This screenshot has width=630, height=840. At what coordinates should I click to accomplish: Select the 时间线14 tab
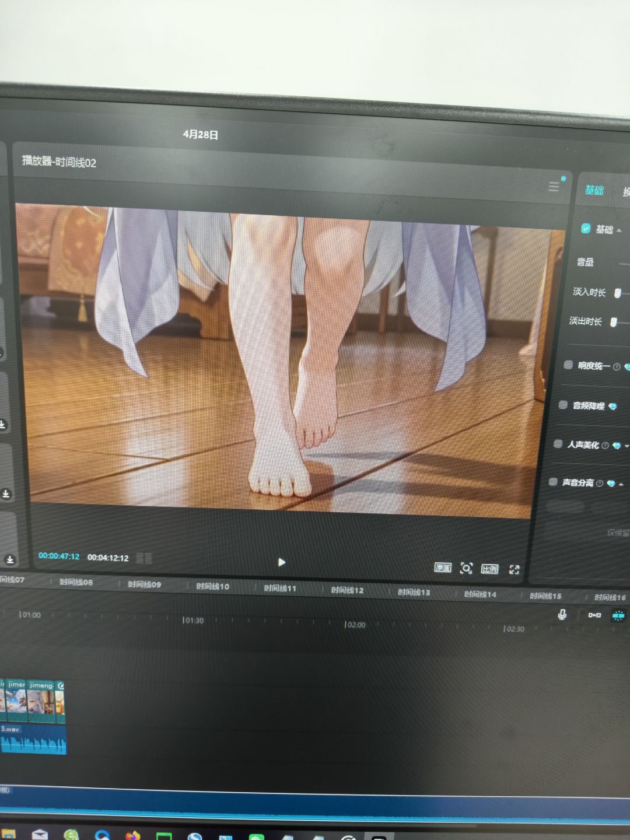(x=480, y=594)
